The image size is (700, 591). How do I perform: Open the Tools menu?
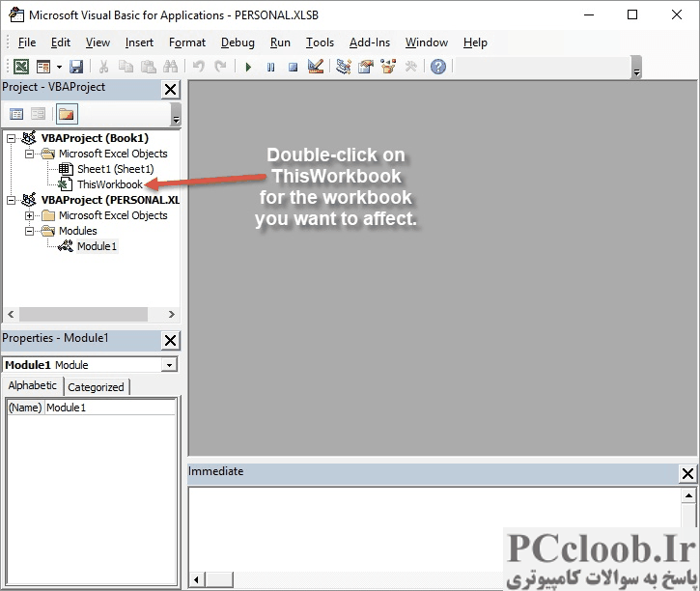pos(320,42)
